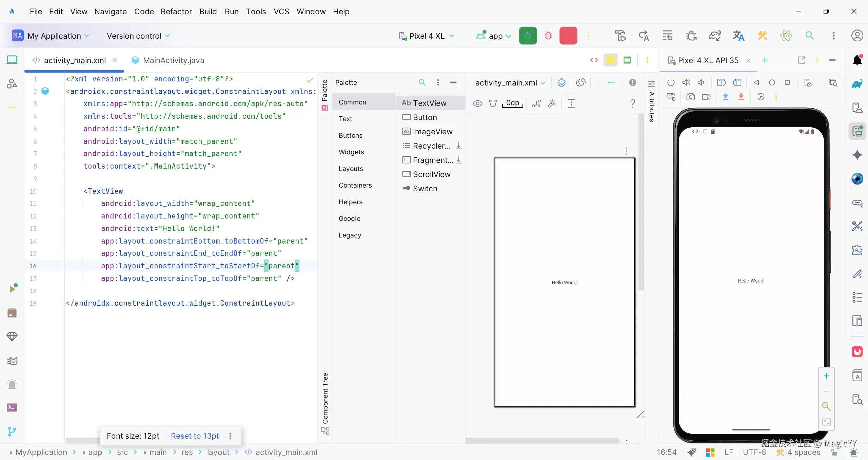Click Sync Project with Gradle Files elephant icon
The height and width of the screenshot is (460, 868).
pos(715,36)
